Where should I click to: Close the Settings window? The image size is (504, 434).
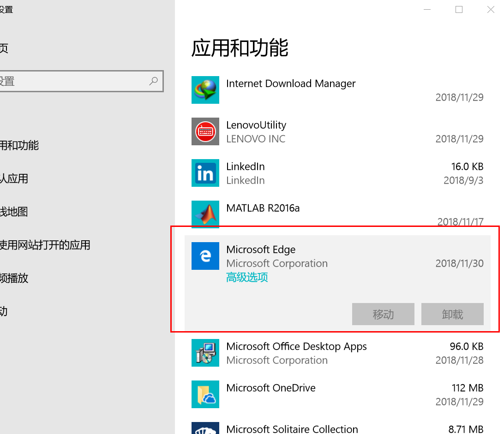(x=491, y=10)
